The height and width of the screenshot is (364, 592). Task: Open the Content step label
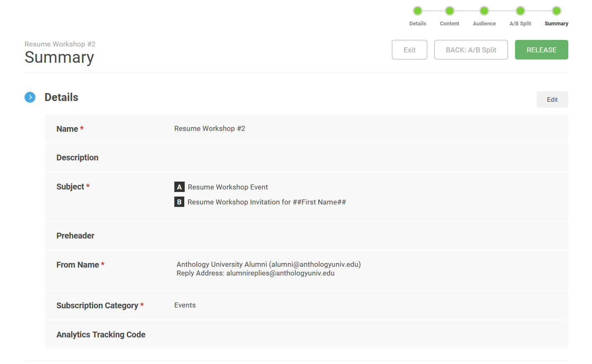pos(449,24)
